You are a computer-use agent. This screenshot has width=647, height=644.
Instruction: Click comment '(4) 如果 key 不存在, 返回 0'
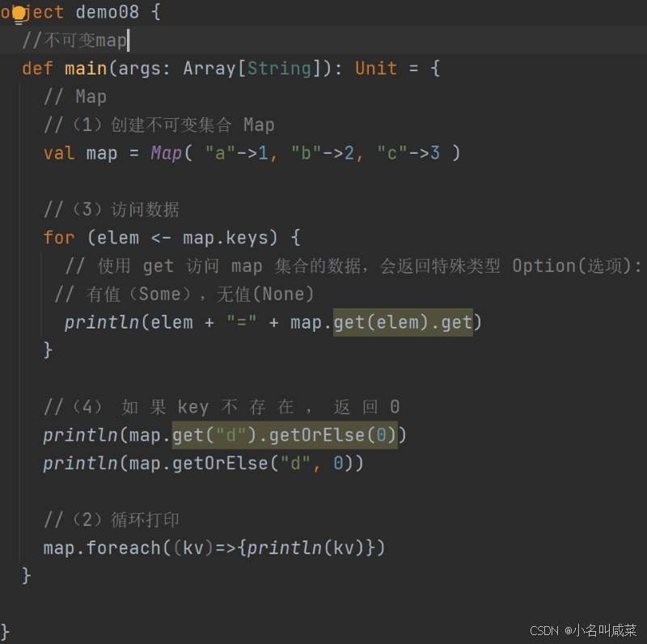(x=222, y=407)
